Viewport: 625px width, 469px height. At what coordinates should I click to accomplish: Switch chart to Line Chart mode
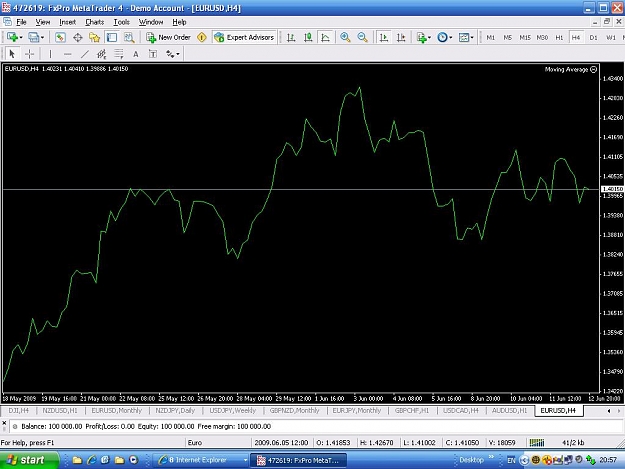(325, 37)
